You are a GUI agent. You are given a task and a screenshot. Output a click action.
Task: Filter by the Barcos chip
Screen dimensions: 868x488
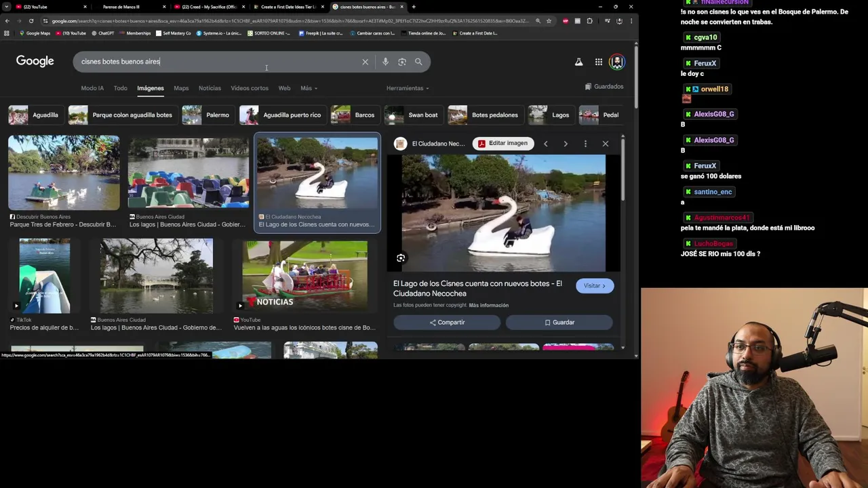tap(354, 115)
